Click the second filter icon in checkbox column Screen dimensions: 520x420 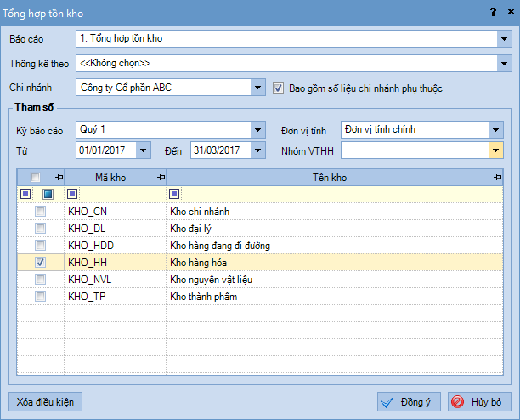click(48, 194)
